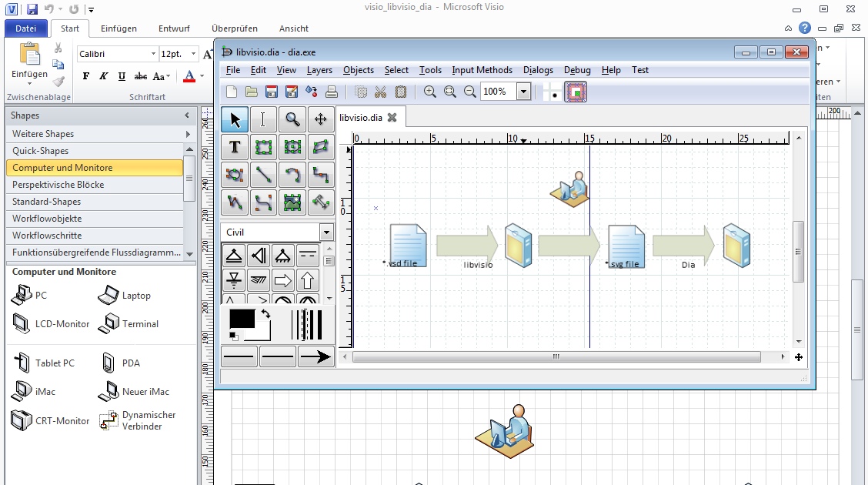The width and height of the screenshot is (868, 485).
Task: Toggle snap to grid in Dia toolbar
Action: pyautogui.click(x=552, y=92)
